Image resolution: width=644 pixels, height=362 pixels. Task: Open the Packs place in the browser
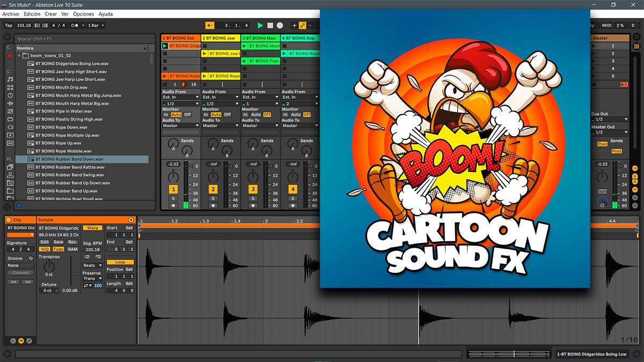coord(10,167)
